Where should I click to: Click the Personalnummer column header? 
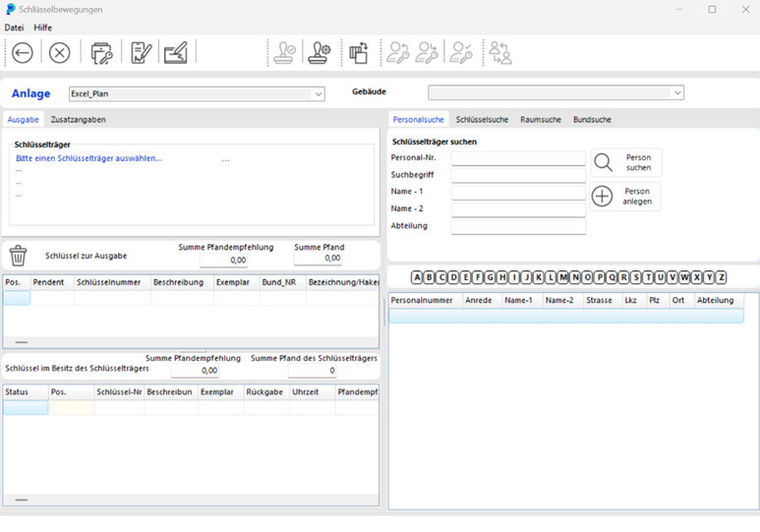coord(425,301)
